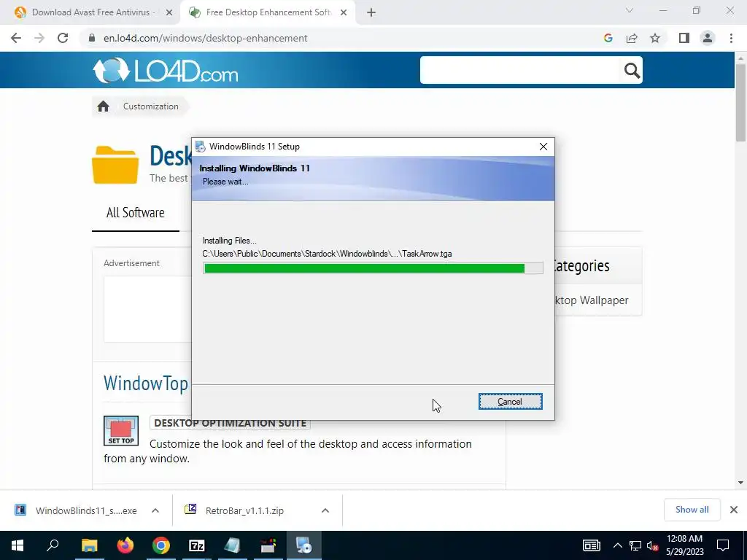Select the All Software tab

[x=135, y=212]
